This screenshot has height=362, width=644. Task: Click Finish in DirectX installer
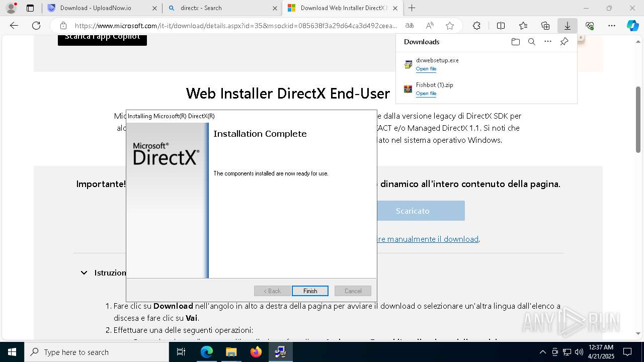click(310, 291)
